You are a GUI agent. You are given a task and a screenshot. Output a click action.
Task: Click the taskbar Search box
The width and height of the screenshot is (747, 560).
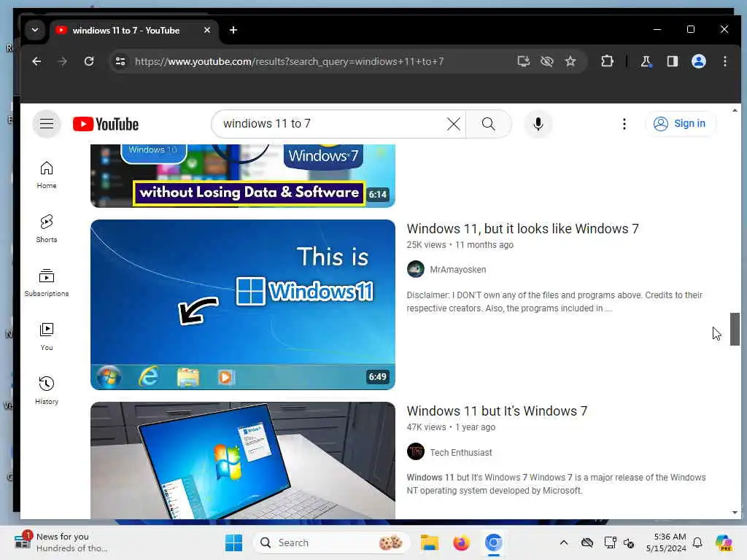[x=332, y=542]
